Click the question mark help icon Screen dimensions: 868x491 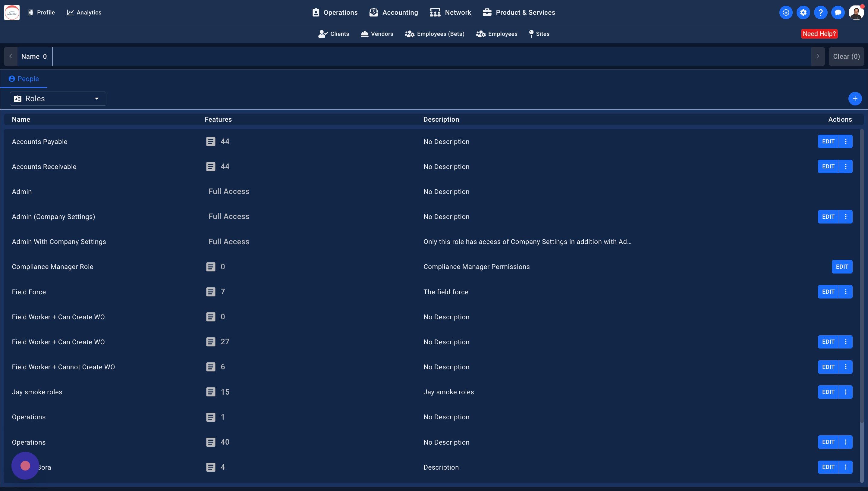(820, 12)
